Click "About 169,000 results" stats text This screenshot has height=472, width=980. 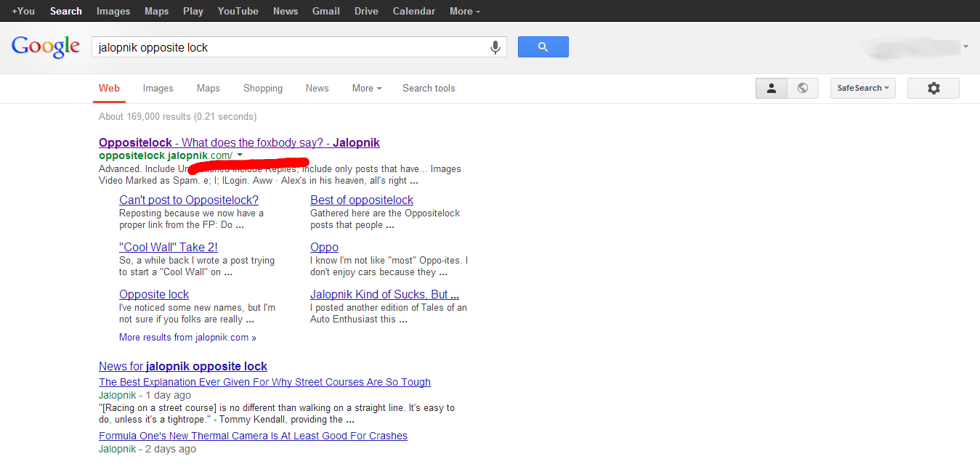(x=177, y=116)
